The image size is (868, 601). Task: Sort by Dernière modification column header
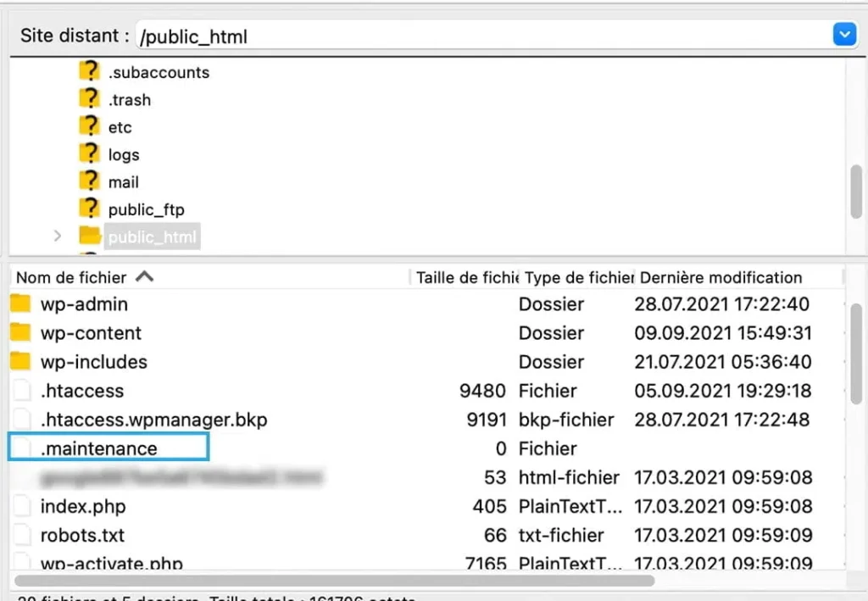tap(721, 277)
